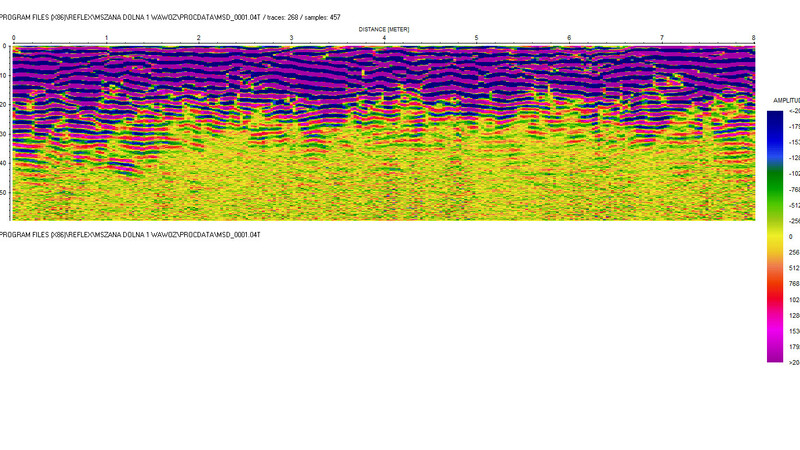Click the 5 meter tick on distance axis
Image resolution: width=800 pixels, height=450 pixels.
point(476,38)
